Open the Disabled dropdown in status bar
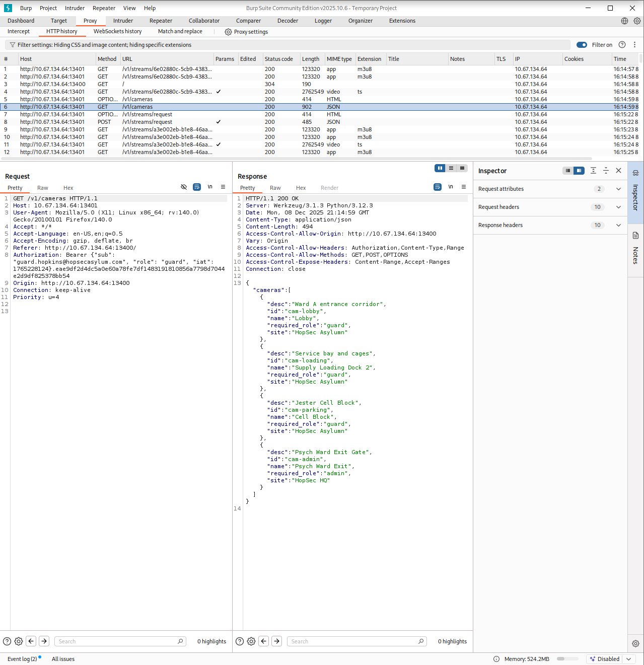 point(628,659)
